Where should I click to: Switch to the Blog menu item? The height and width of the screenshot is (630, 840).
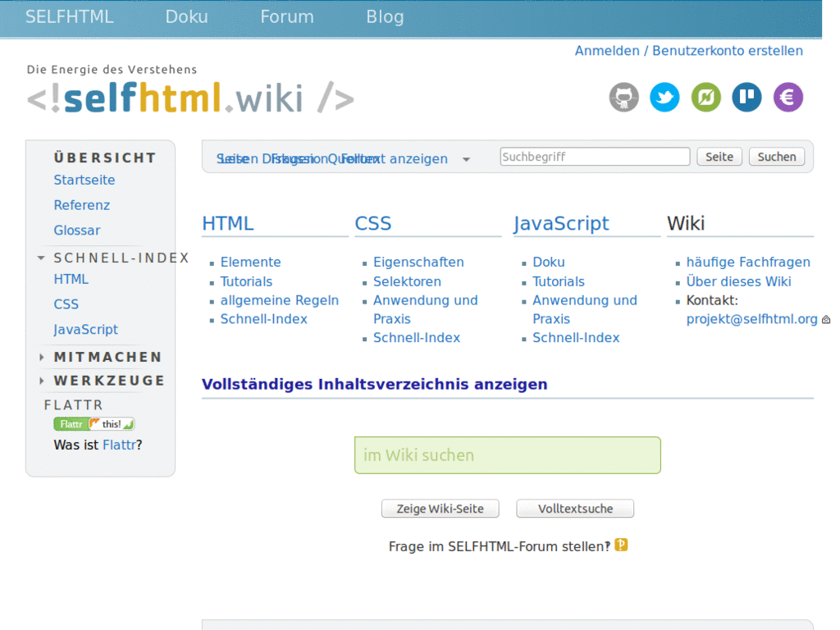[x=385, y=16]
